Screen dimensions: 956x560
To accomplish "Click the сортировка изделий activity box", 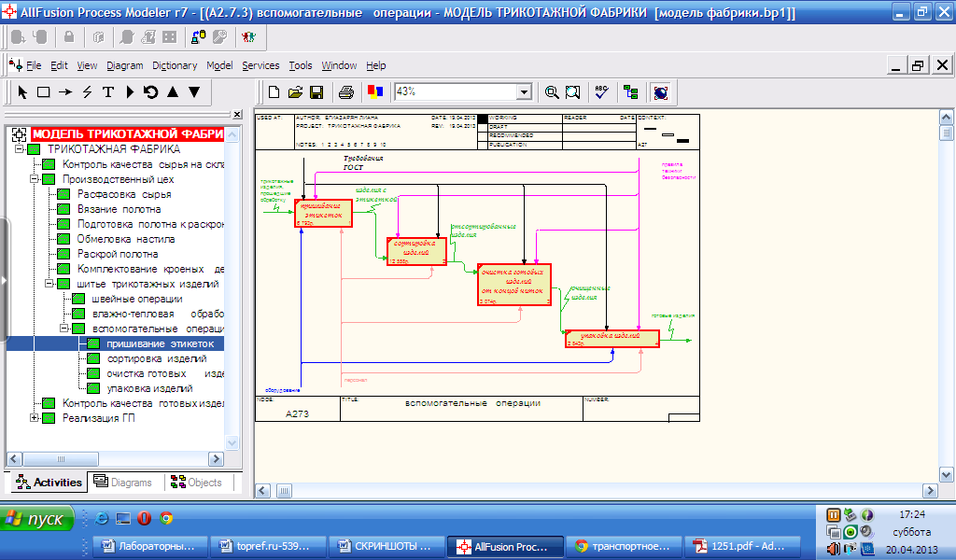I will coord(416,251).
